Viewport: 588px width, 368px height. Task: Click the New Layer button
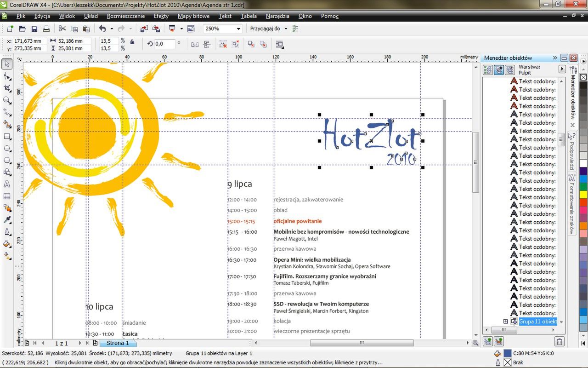[488, 341]
